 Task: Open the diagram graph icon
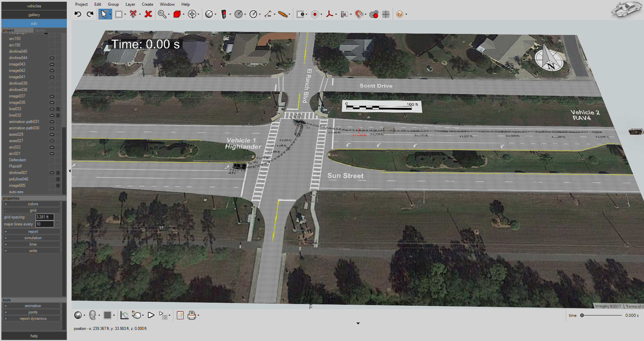tap(124, 315)
